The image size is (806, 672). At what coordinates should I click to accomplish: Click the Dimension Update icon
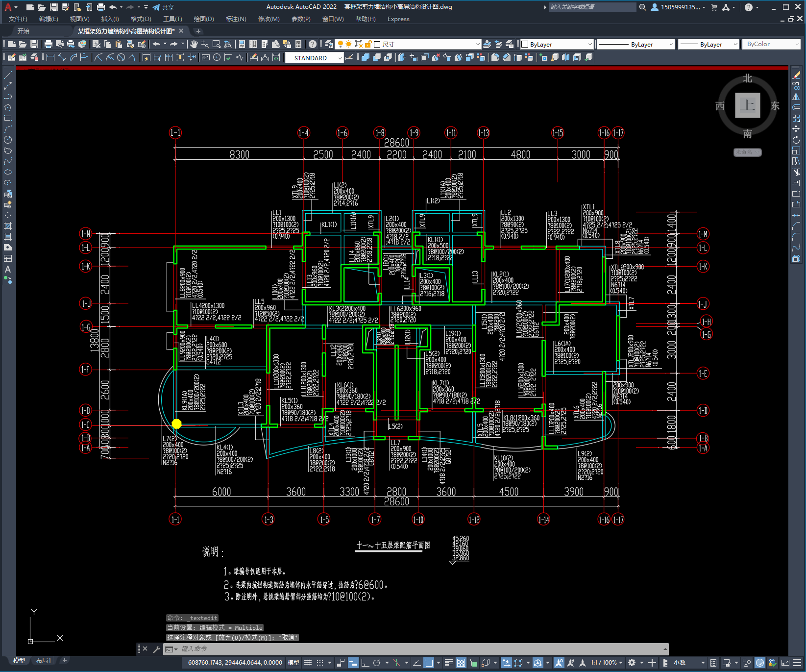point(276,57)
